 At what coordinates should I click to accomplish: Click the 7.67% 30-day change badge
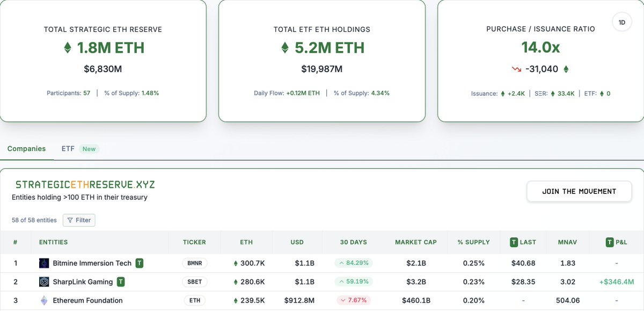click(354, 301)
